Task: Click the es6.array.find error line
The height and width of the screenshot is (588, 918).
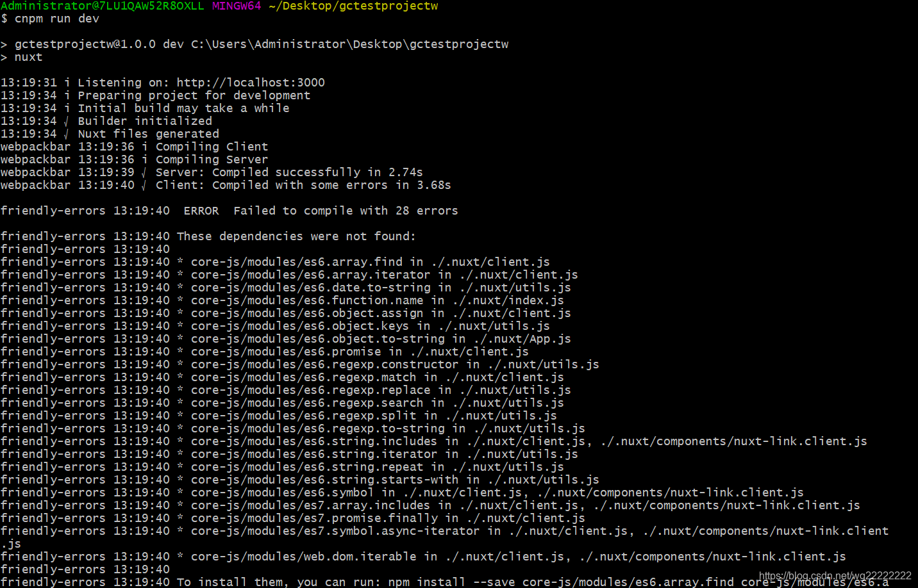Action: coord(275,262)
